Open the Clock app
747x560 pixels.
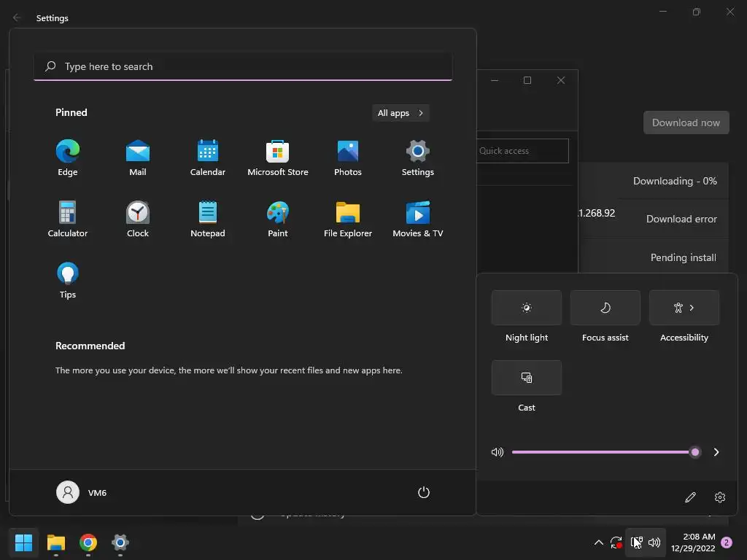point(138,219)
